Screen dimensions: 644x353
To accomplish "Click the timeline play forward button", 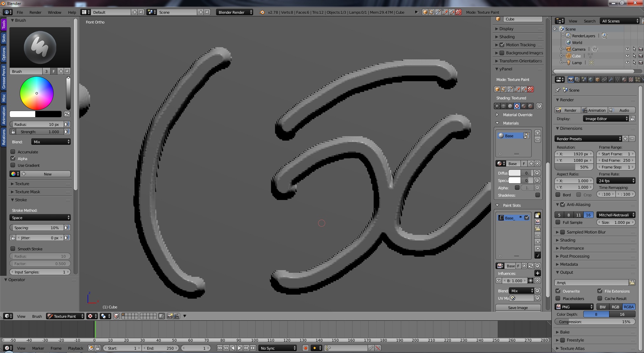I will pyautogui.click(x=239, y=348).
